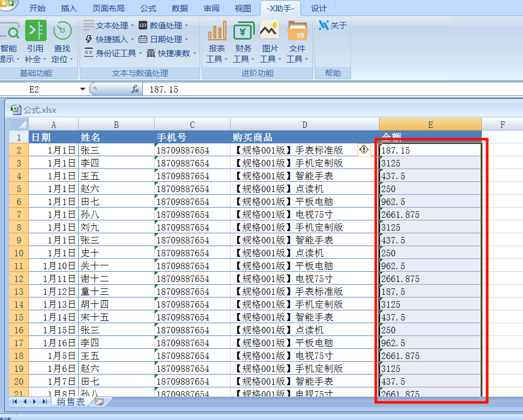This screenshot has width=523, height=420.
Task: Select the 手机号 header cell
Action: tap(192, 137)
